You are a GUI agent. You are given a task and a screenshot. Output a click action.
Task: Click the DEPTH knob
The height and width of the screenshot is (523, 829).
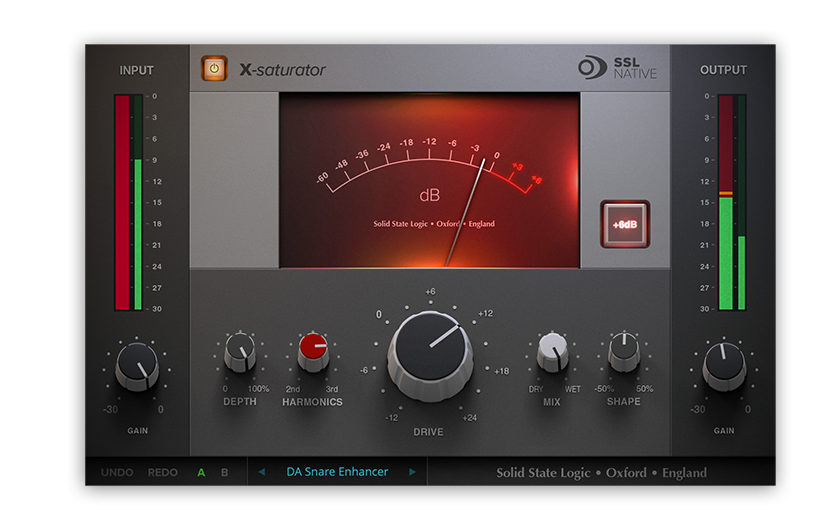coord(240,353)
